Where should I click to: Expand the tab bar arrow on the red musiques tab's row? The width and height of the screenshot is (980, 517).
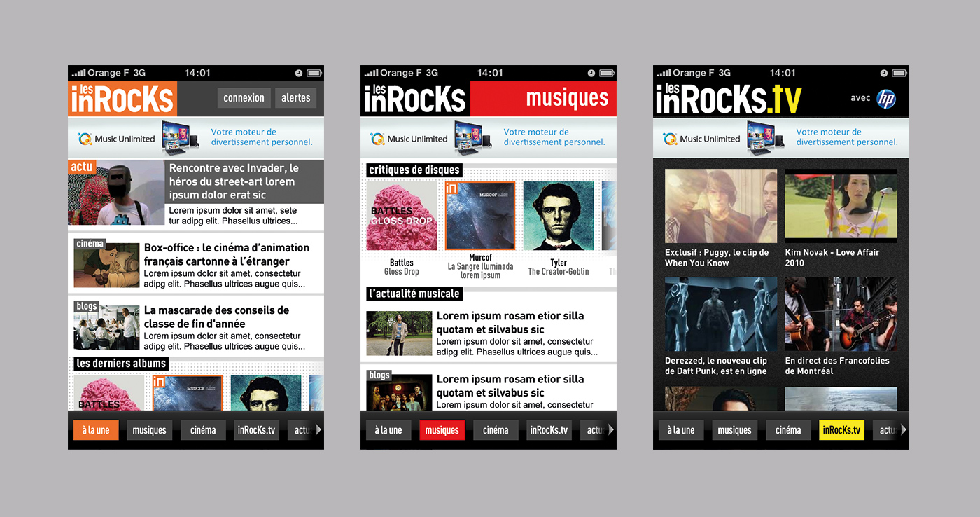click(x=610, y=429)
